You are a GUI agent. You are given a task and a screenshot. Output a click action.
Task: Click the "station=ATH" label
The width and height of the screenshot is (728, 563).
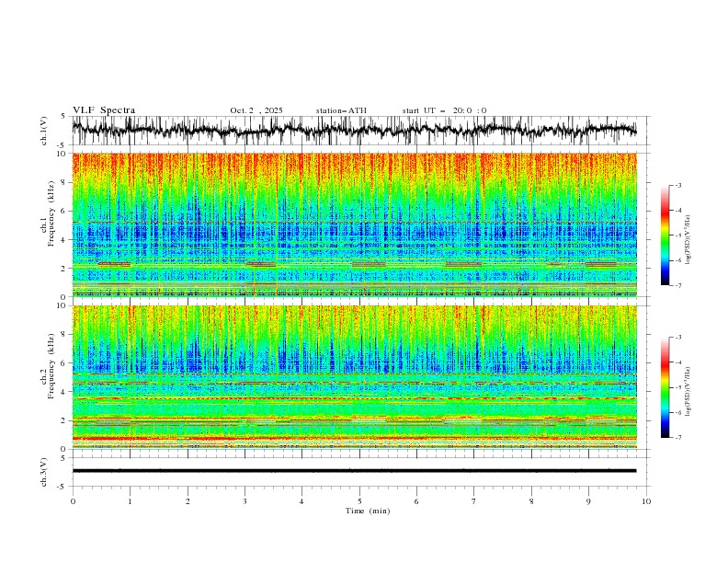341,110
